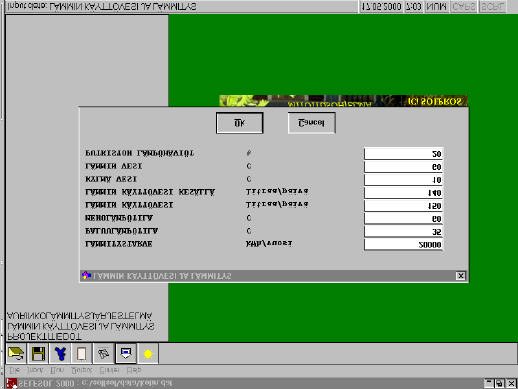Click the KYLMÄ VESI field showing 10
Image resolution: width=518 pixels, height=389 pixels.
[x=403, y=180]
